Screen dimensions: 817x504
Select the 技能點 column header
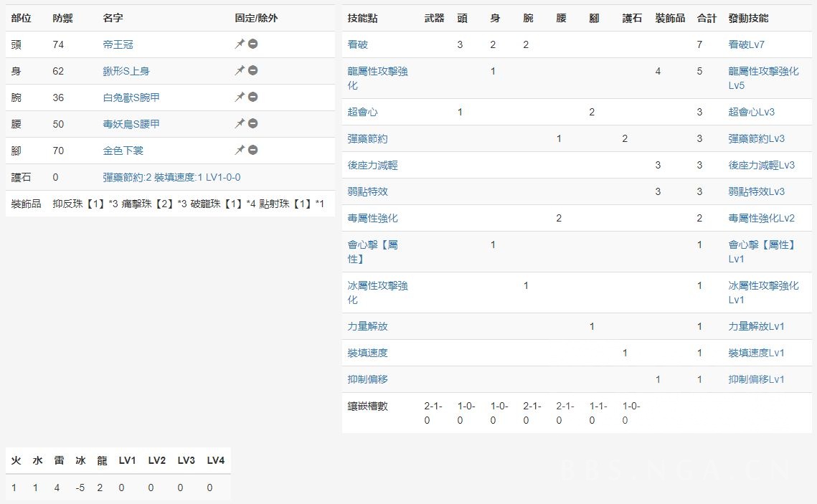[x=363, y=18]
